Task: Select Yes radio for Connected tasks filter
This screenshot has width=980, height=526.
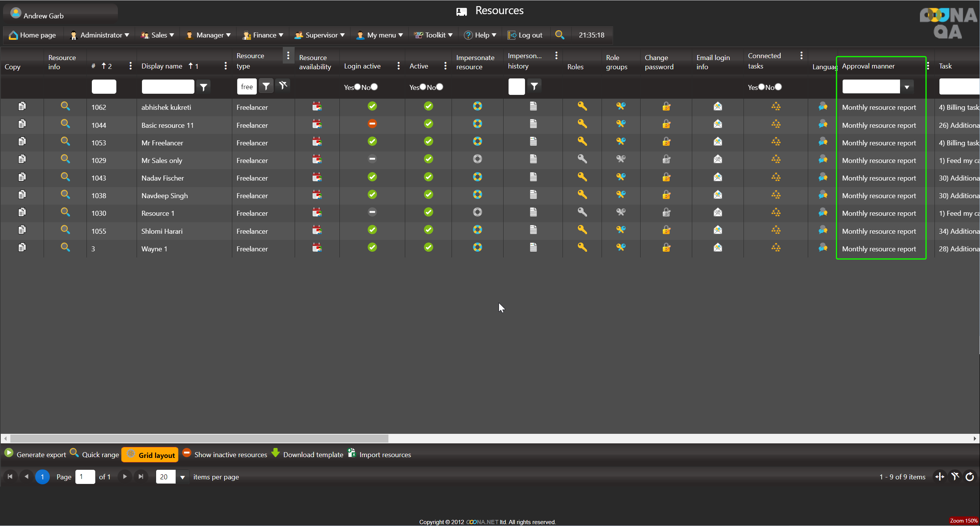Action: tap(761, 87)
